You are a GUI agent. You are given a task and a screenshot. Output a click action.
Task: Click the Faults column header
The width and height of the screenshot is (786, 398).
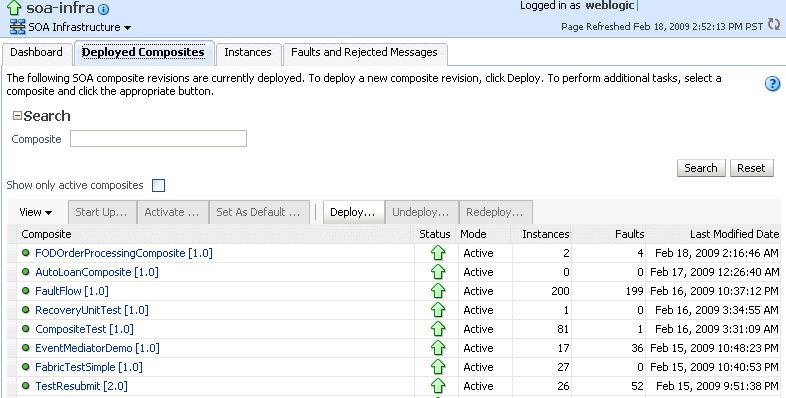(609, 234)
